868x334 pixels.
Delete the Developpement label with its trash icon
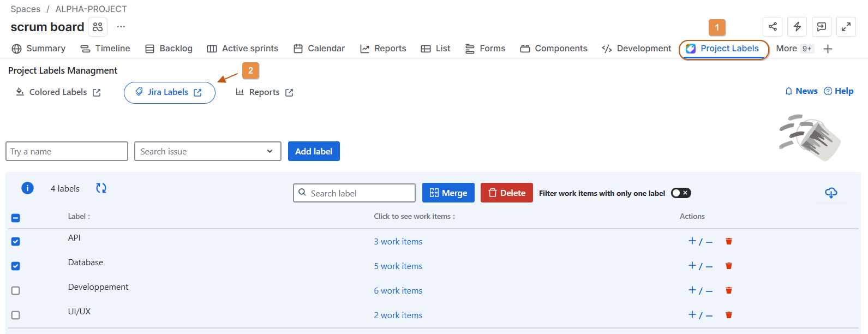(729, 290)
